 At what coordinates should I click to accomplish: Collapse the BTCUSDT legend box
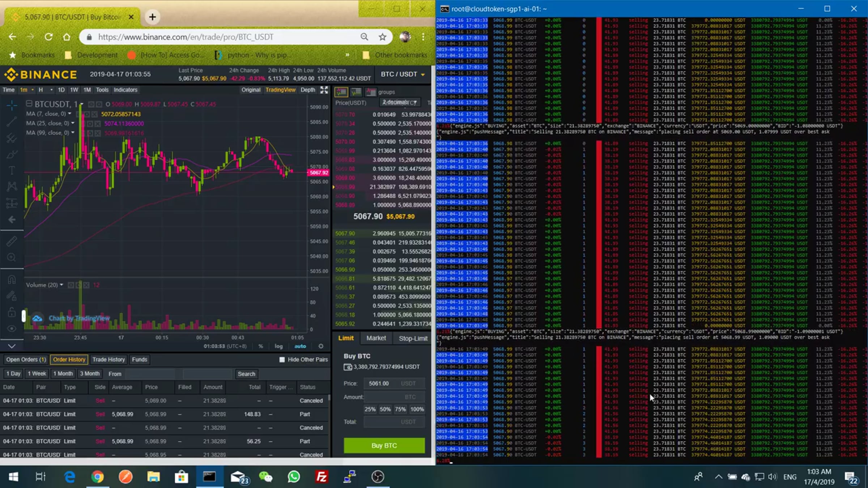point(29,104)
